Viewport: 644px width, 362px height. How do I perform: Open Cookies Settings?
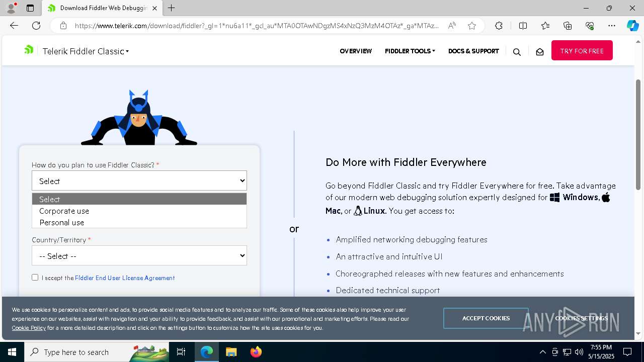click(x=582, y=318)
